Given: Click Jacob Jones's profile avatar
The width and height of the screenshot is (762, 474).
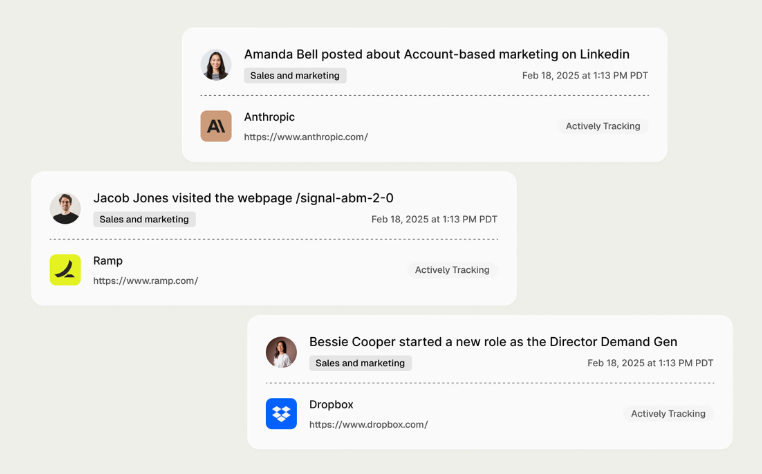Looking at the screenshot, I should point(65,209).
